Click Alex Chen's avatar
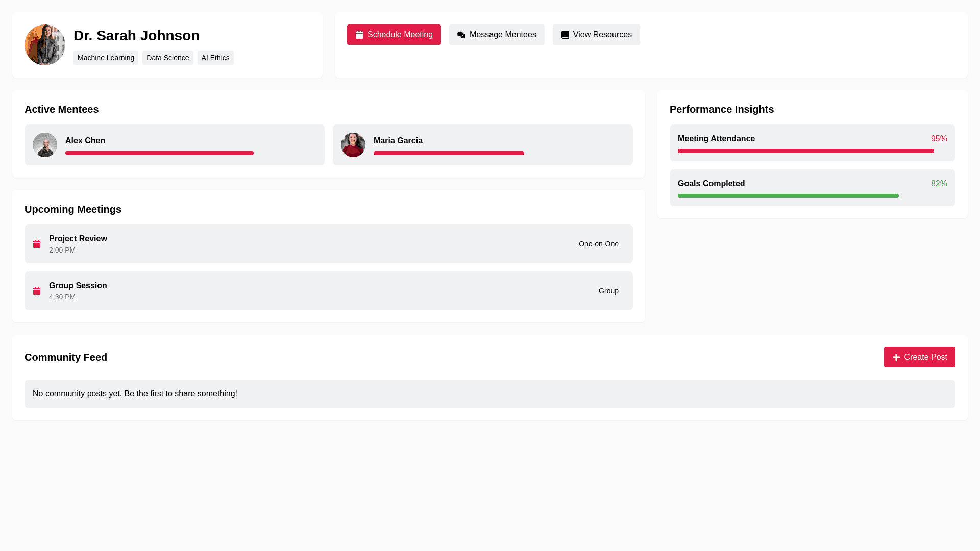The image size is (980, 551). click(x=45, y=145)
